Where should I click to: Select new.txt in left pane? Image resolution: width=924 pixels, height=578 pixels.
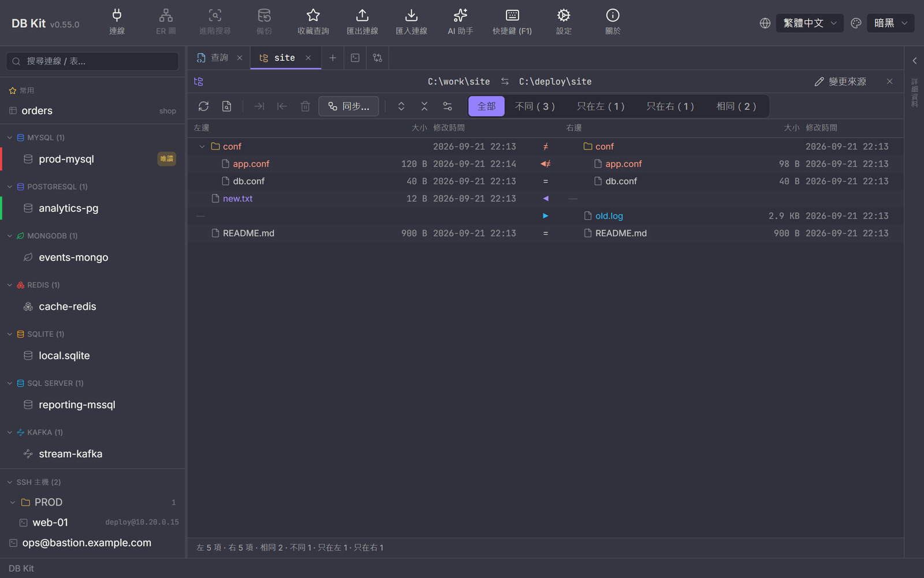(237, 199)
